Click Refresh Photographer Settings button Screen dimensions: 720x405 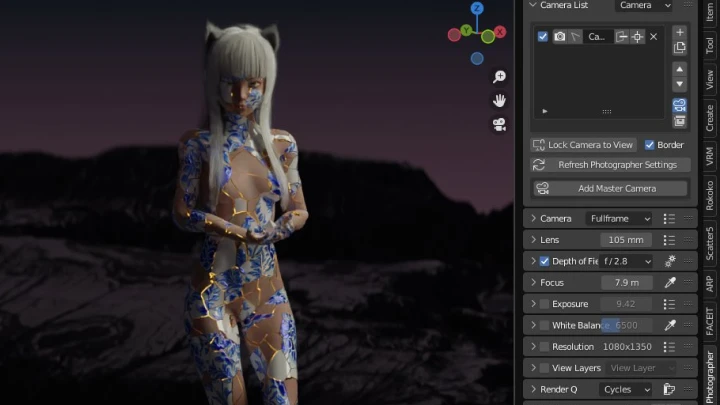pyautogui.click(x=609, y=165)
